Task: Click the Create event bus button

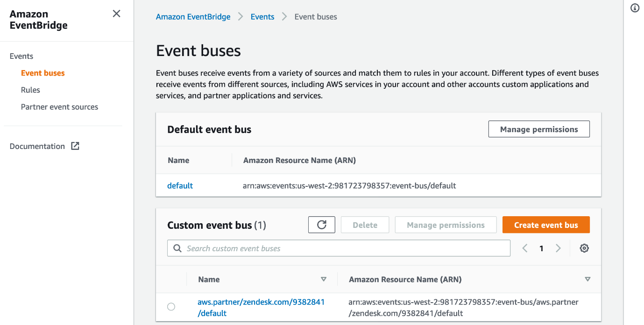Action: click(545, 225)
